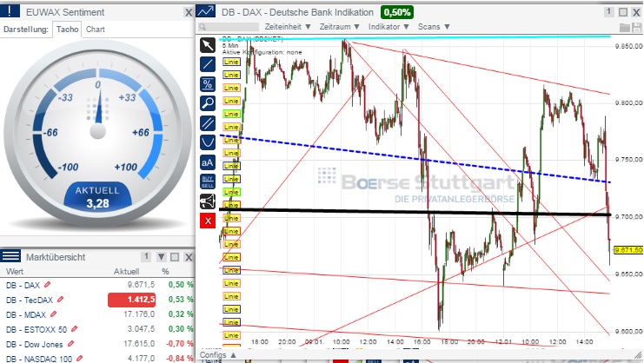This screenshot has width=644, height=363.
Task: Click the 17.176,0 MDAX value
Action: coord(139,314)
